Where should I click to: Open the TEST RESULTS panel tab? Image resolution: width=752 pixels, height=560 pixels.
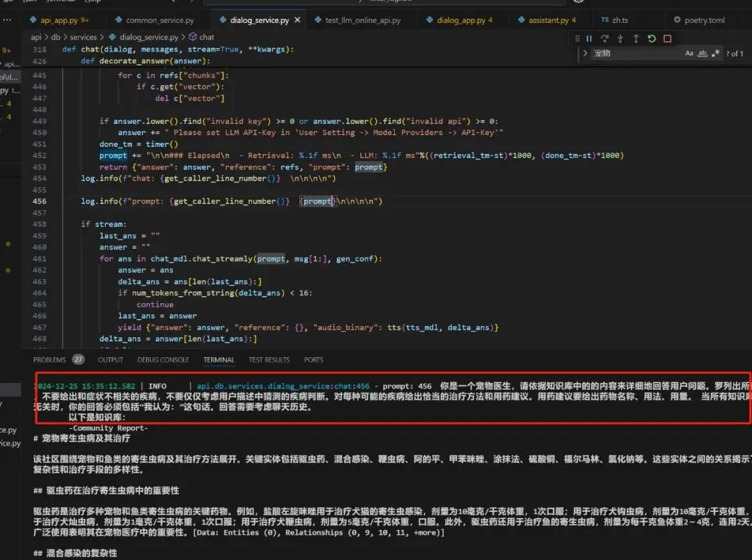pyautogui.click(x=269, y=359)
